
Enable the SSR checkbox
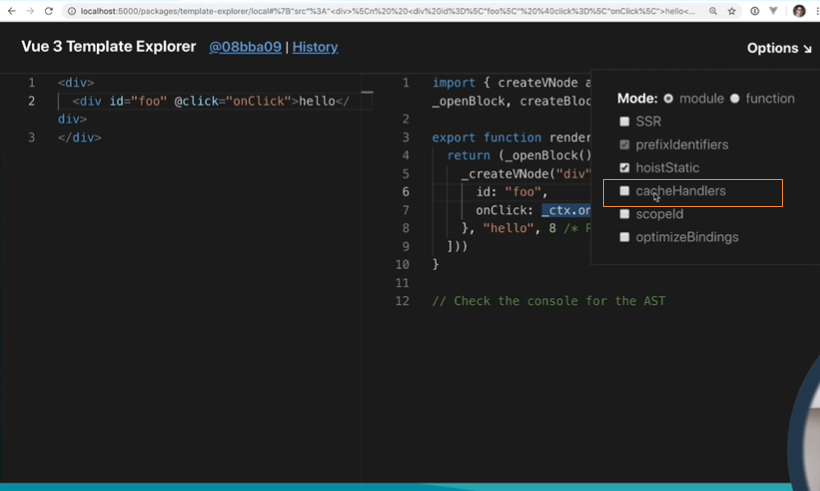coord(624,121)
